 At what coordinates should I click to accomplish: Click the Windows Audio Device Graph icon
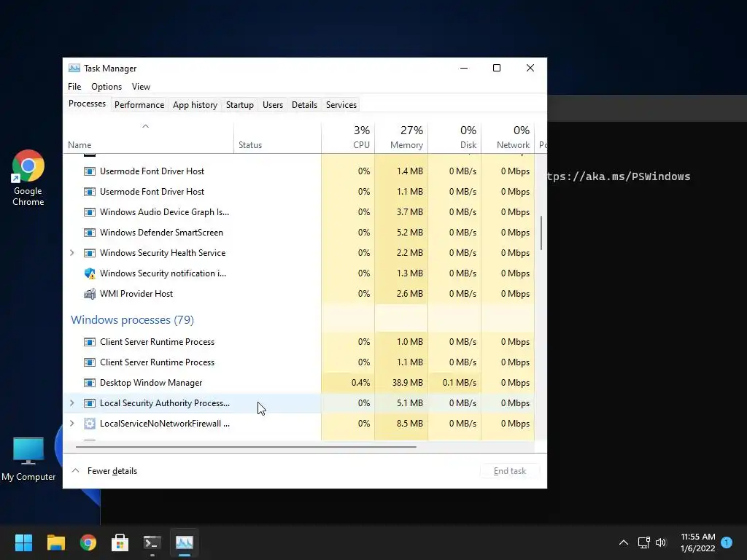tap(90, 212)
